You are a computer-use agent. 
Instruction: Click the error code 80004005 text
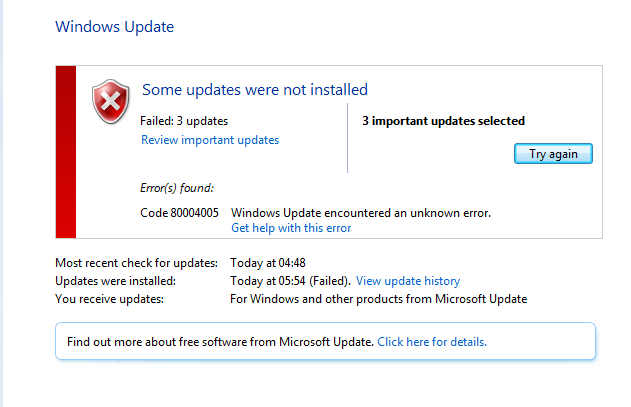(179, 213)
